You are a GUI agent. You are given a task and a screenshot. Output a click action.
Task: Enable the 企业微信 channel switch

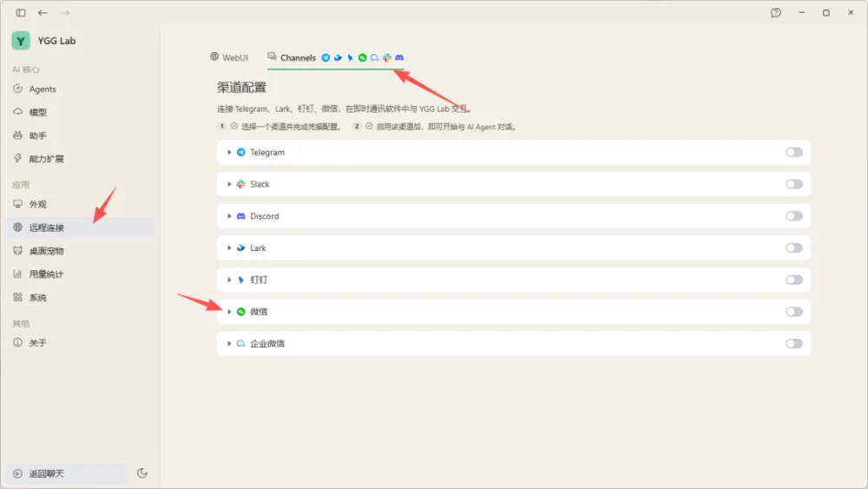(x=794, y=343)
